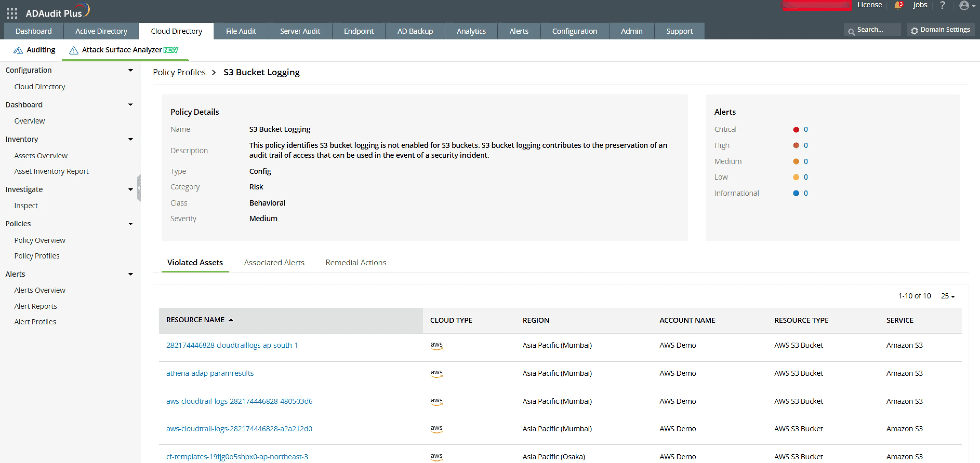
Task: Collapse the Inventory sidebar section
Action: 130,139
